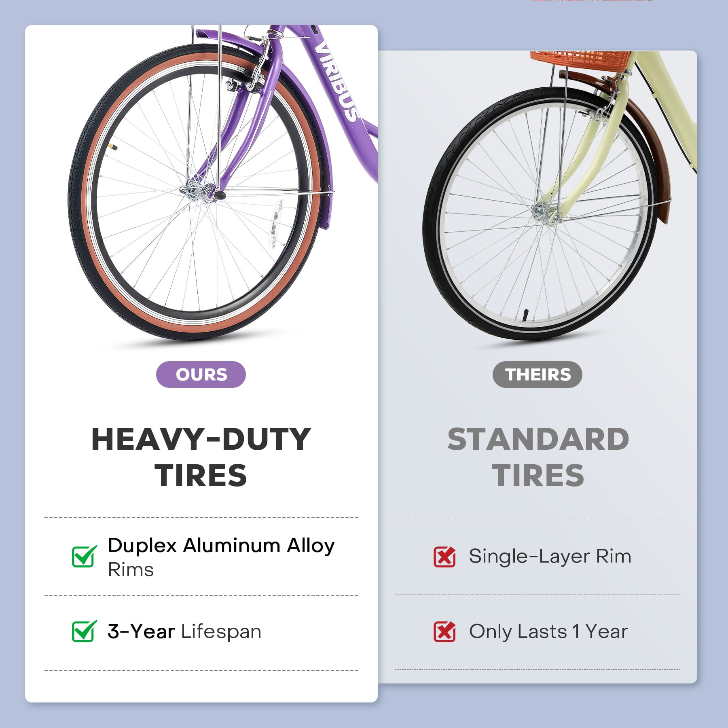This screenshot has height=728, width=728.
Task: Select the purple OURS badge
Action: (x=201, y=375)
